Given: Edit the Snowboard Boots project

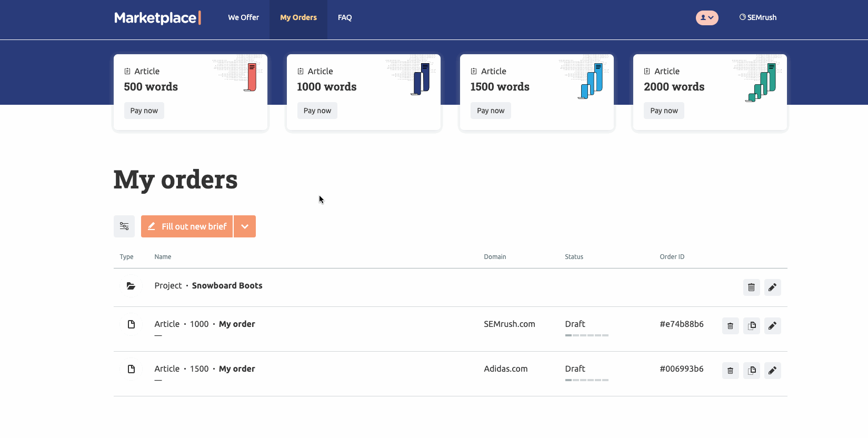Looking at the screenshot, I should 772,287.
